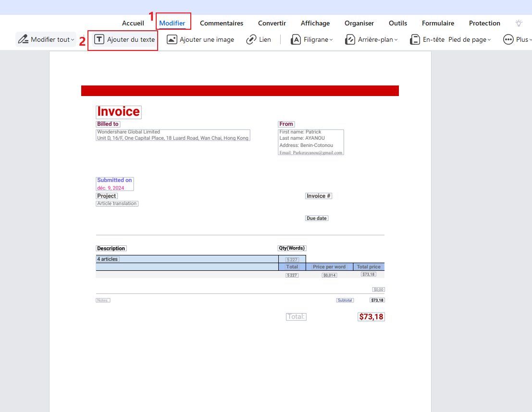Select the From heading text box
The image size is (532, 412).
[286, 124]
